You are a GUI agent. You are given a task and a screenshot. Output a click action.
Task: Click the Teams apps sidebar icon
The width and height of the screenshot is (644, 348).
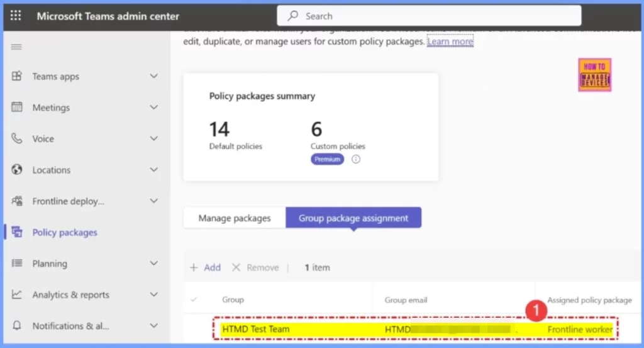pyautogui.click(x=17, y=76)
